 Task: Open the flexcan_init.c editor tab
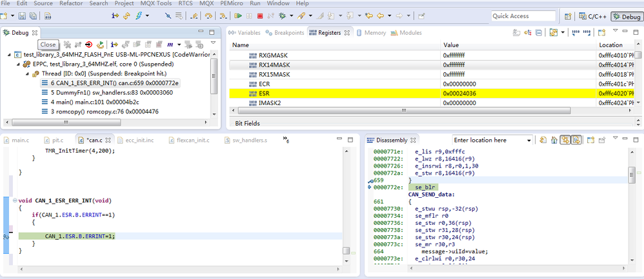[189, 140]
